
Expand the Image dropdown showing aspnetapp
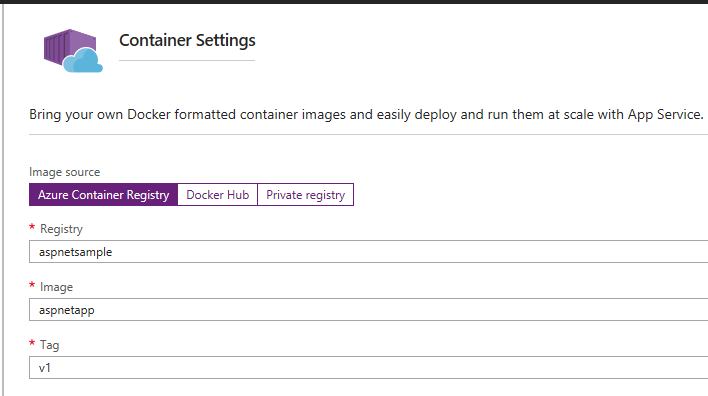[368, 310]
